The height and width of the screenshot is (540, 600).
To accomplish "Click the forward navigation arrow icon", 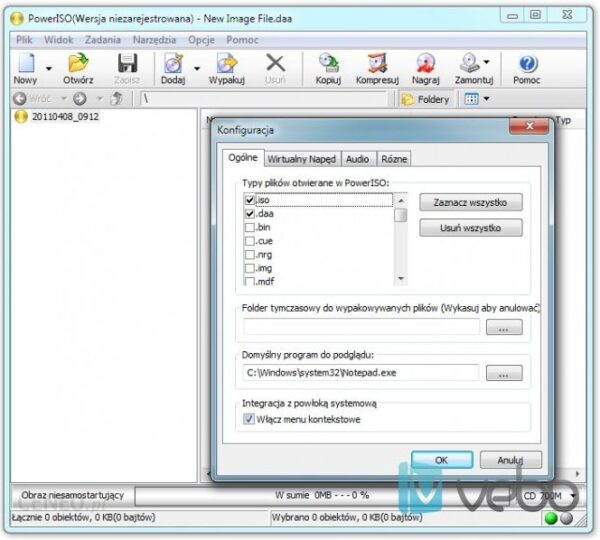I will pos(80,99).
